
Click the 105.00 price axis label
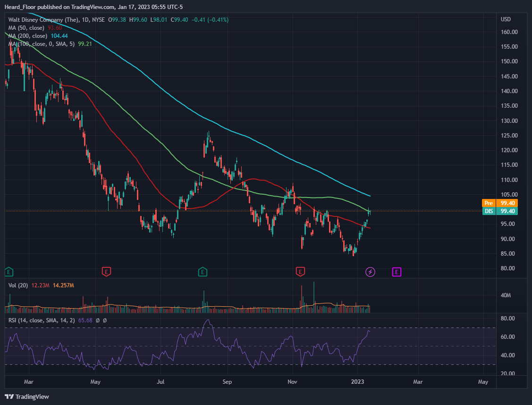pos(509,195)
